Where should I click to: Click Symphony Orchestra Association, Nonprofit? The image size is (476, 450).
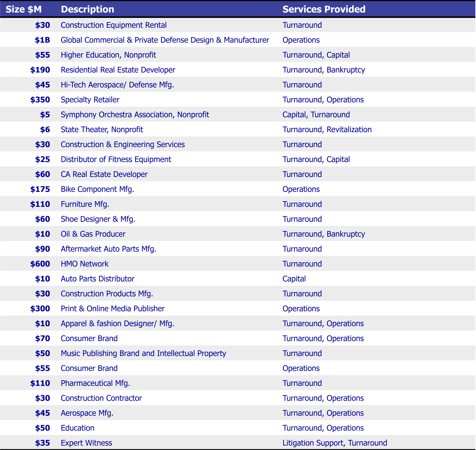[135, 115]
